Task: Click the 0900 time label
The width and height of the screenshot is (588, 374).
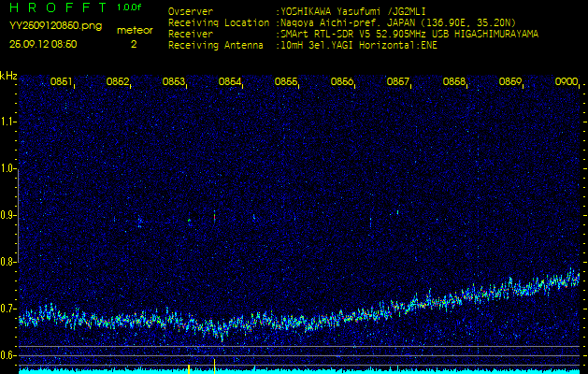Action: tap(566, 82)
